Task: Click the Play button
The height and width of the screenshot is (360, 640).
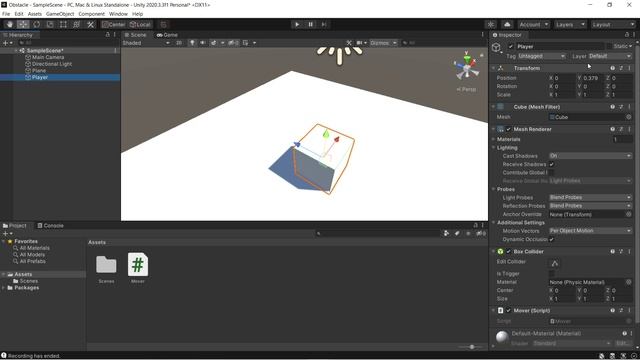Action: tap(297, 24)
